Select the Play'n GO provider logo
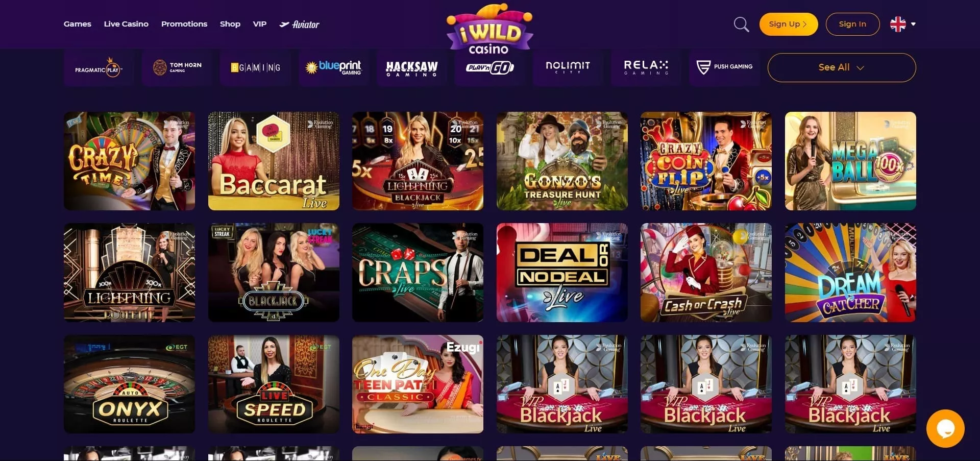The height and width of the screenshot is (461, 980). click(490, 67)
